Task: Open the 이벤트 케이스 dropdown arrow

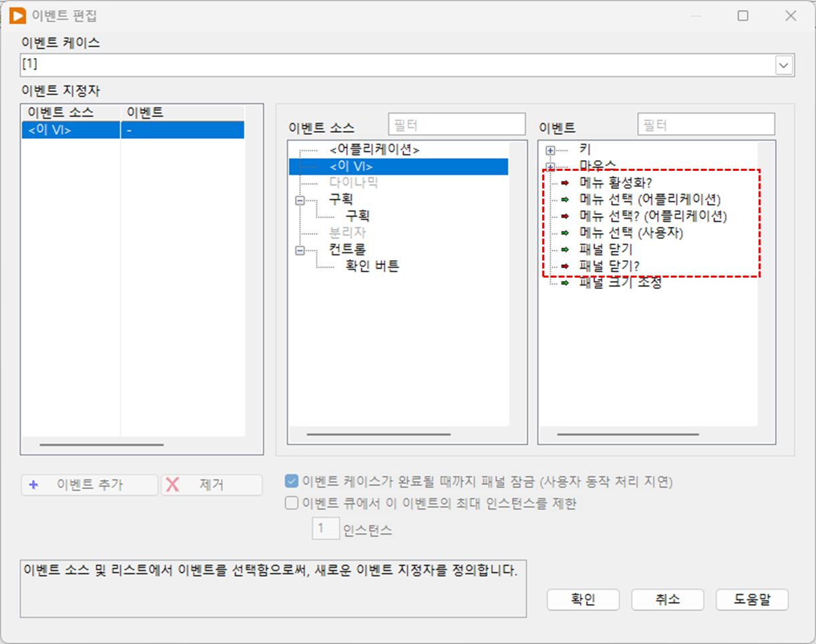Action: [x=783, y=65]
